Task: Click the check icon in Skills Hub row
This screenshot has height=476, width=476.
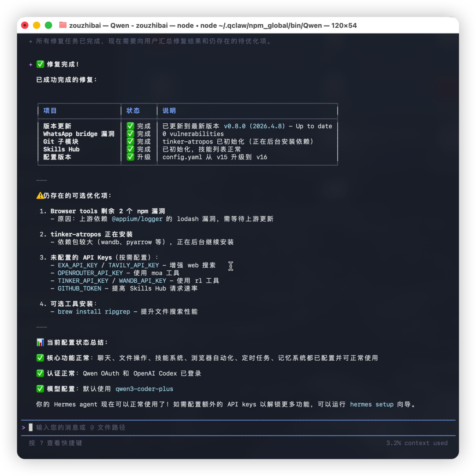Action: (130, 149)
